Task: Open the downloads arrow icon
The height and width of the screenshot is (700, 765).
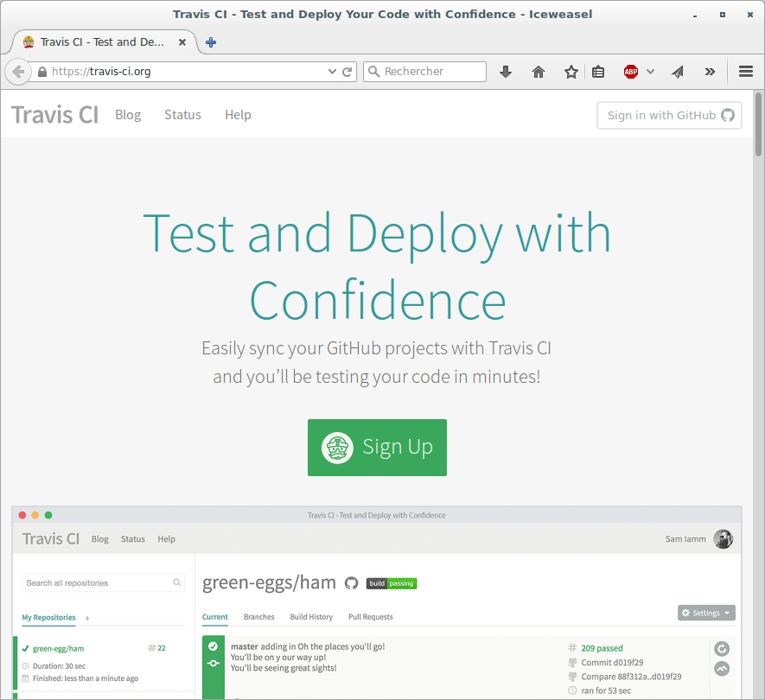Action: 506,73
